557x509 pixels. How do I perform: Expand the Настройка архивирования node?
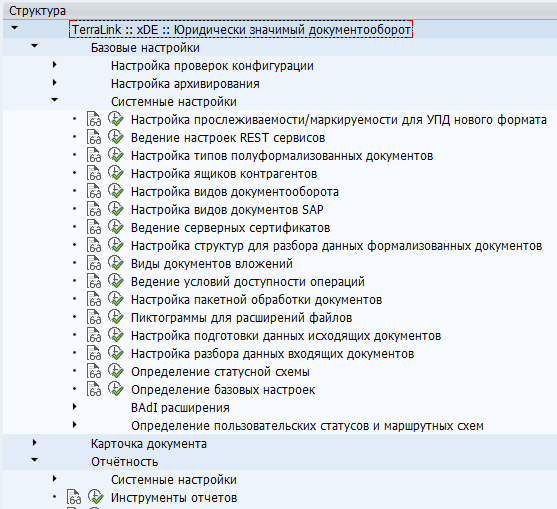tap(54, 83)
